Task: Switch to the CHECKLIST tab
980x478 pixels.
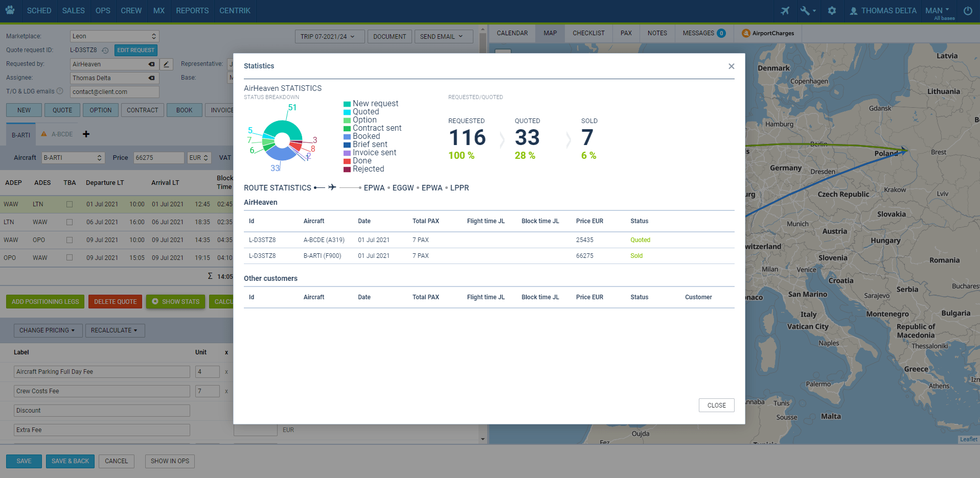Action: pos(588,33)
